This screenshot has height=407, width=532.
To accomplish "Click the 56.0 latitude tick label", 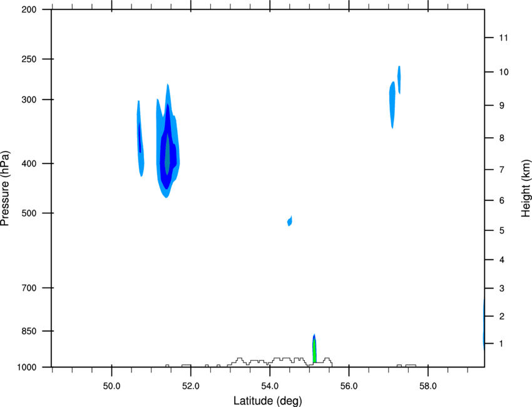I will coord(349,386).
